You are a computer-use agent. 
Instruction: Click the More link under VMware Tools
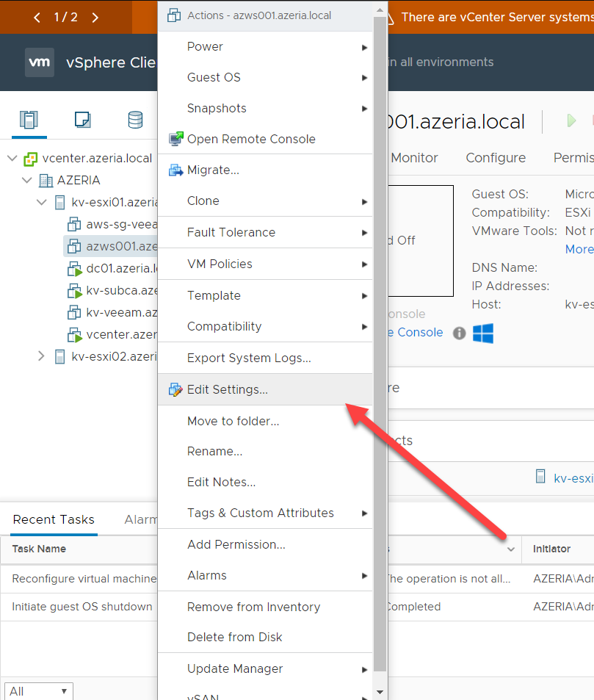[x=579, y=249]
